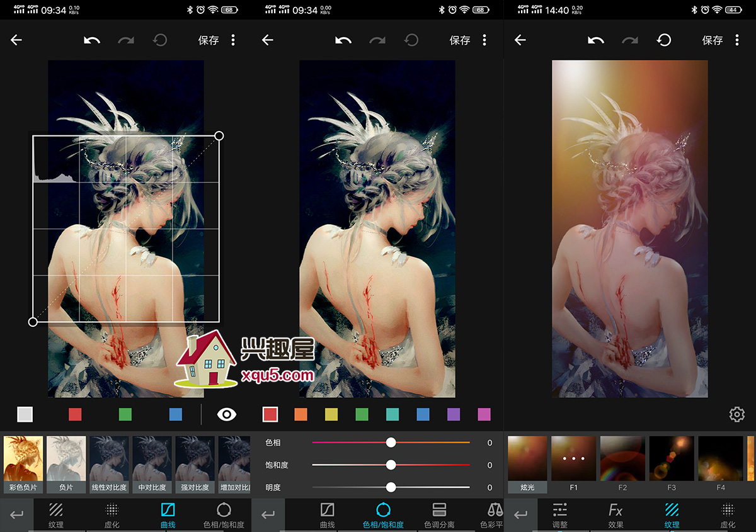
Task: Open texture settings with the gear icon
Action: click(737, 414)
